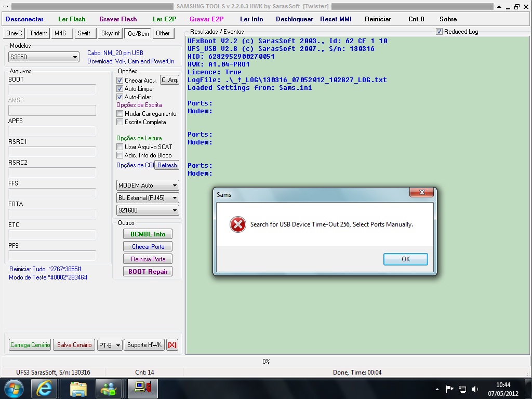Click the Ler Flash menu item
Screen dimensions: 532x399
(x=72, y=19)
